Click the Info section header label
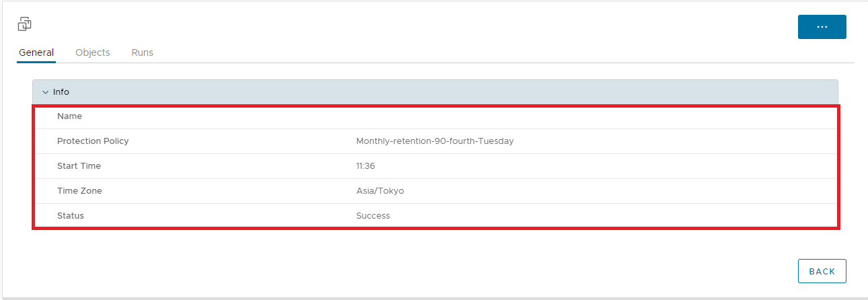The width and height of the screenshot is (868, 300). [61, 92]
